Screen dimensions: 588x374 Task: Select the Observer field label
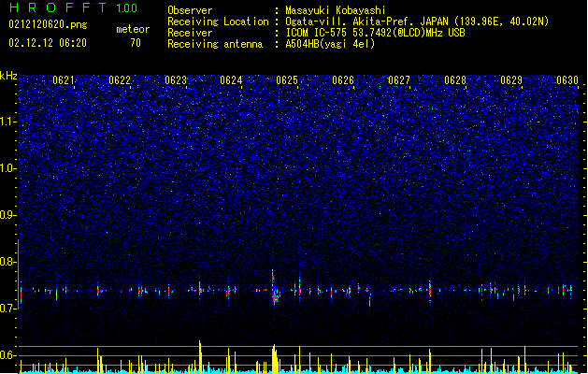coord(190,10)
